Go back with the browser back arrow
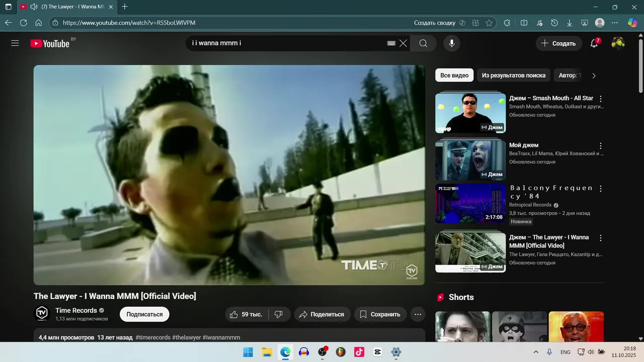This screenshot has height=362, width=644. pyautogui.click(x=8, y=23)
